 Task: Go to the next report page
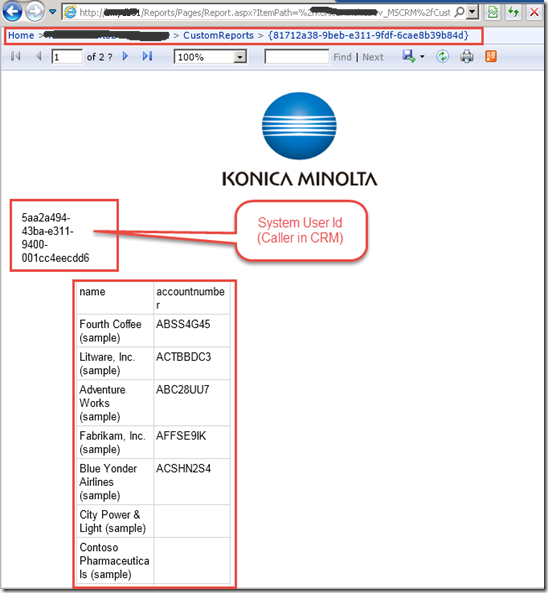tap(125, 56)
